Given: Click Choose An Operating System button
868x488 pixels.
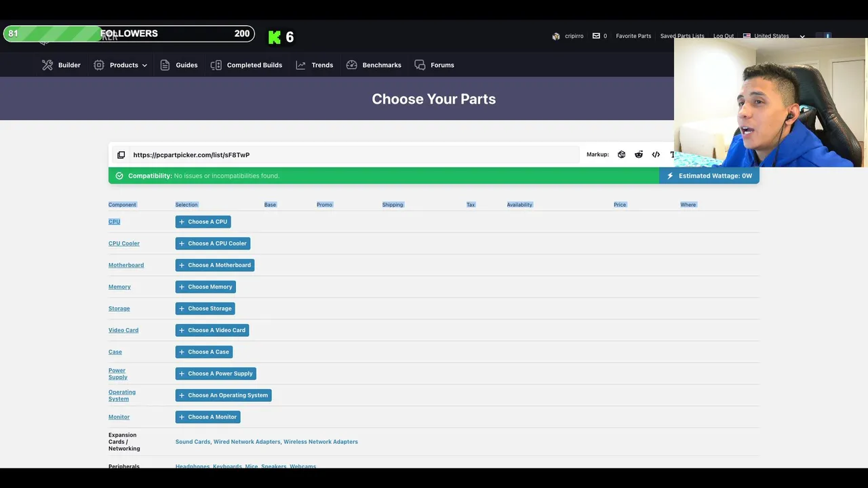Looking at the screenshot, I should pyautogui.click(x=224, y=395).
